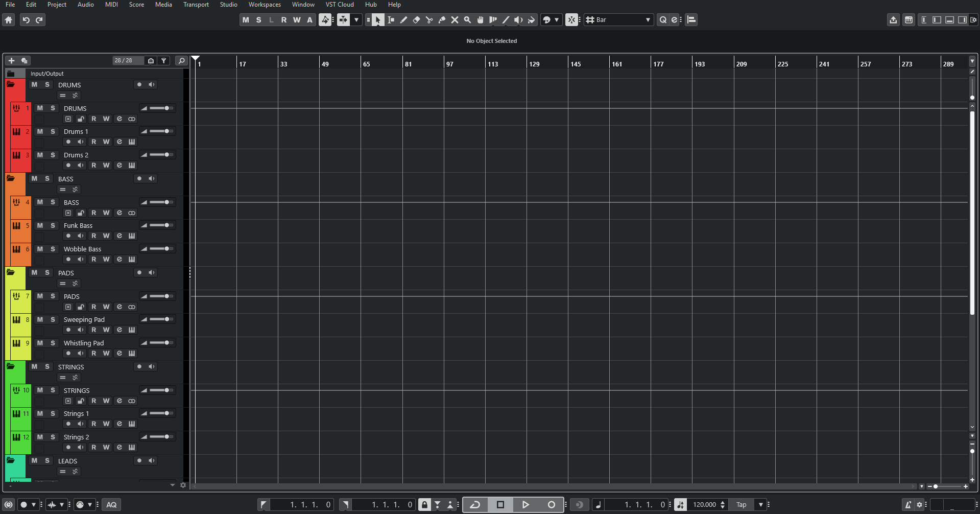Screen dimensions: 980x514
Task: Open the Auto-Scroll settings arrow
Action: [356, 20]
